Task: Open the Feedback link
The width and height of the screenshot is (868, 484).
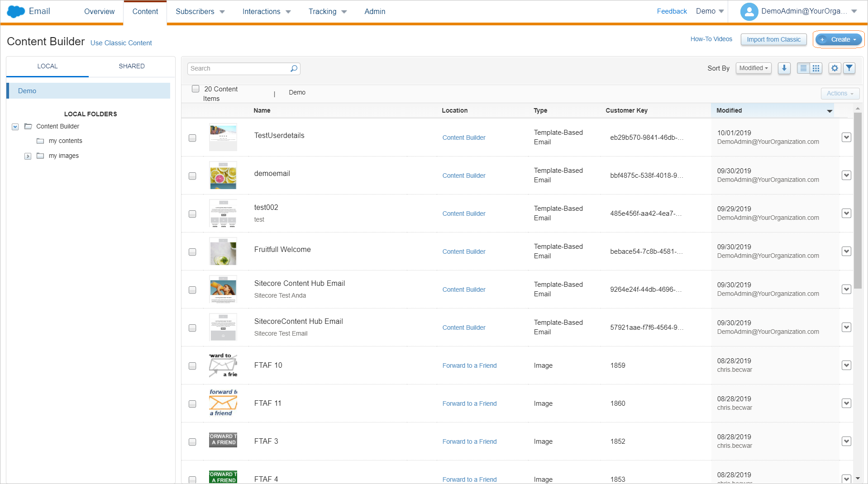Action: point(672,11)
